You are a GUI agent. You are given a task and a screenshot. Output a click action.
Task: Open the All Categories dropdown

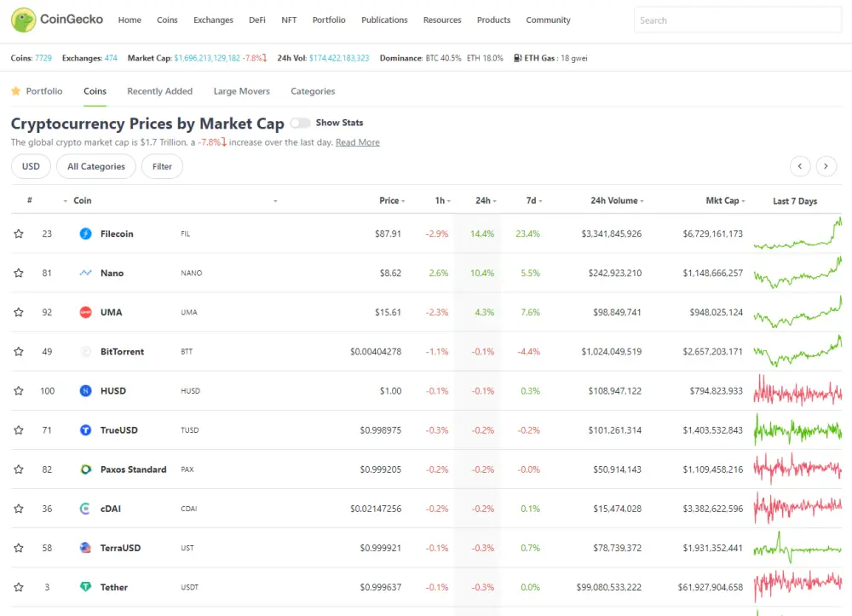pos(96,166)
